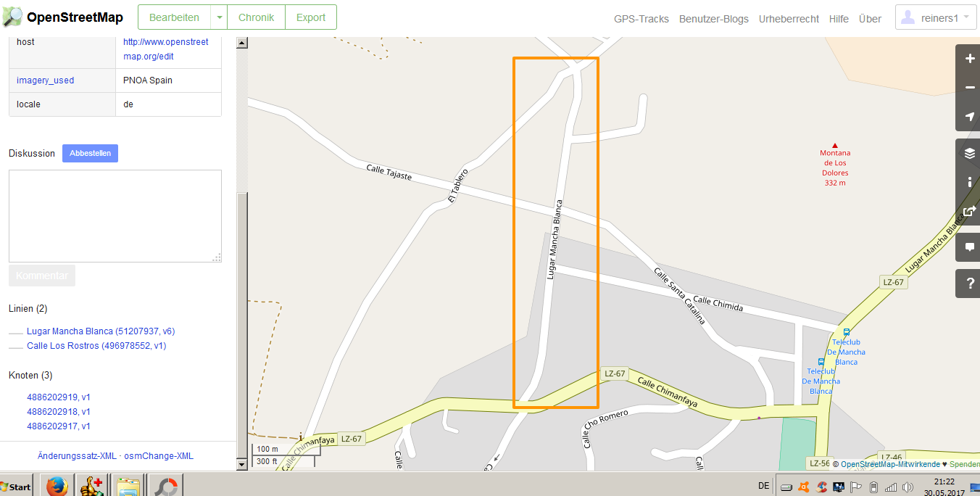This screenshot has width=980, height=496.
Task: Open the Lugar Mancha Blanca way link
Action: click(x=101, y=331)
